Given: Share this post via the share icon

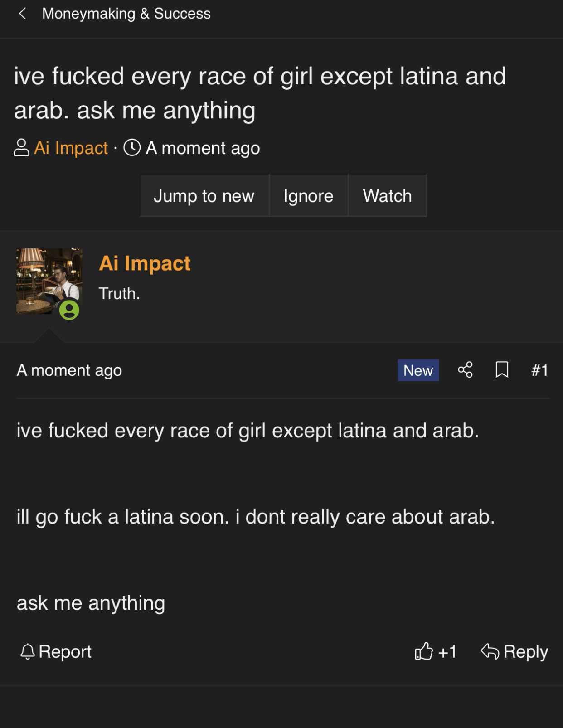Looking at the screenshot, I should pos(465,370).
